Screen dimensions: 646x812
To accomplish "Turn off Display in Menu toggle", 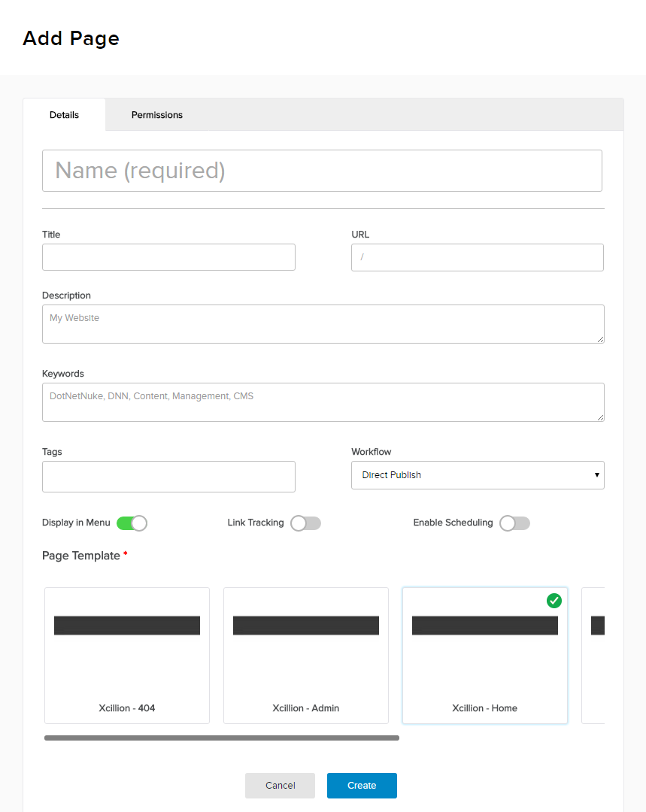I will (132, 523).
